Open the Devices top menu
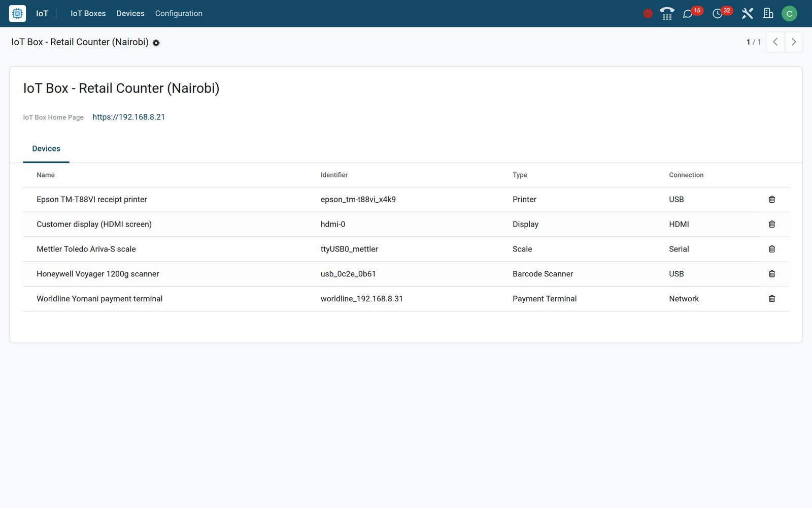 pyautogui.click(x=130, y=14)
